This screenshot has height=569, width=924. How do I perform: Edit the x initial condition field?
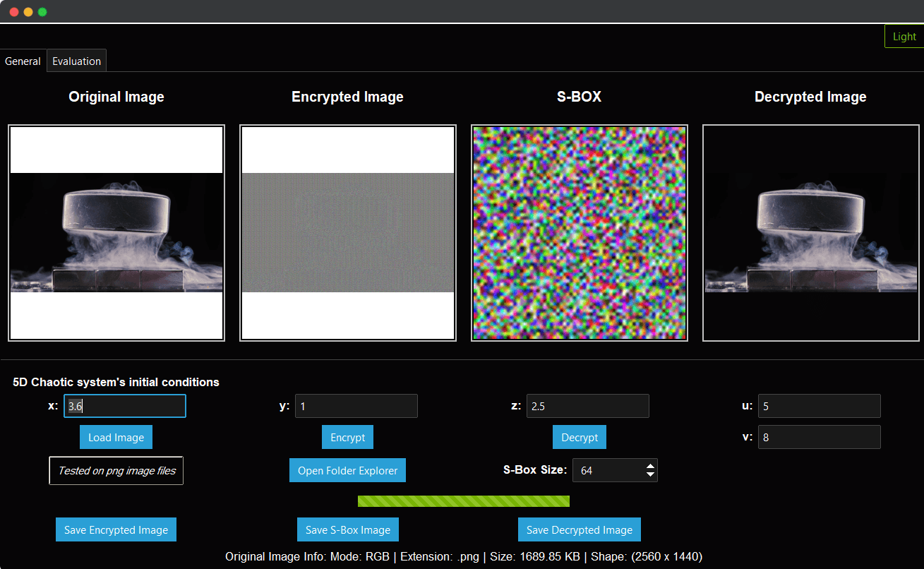click(x=124, y=406)
